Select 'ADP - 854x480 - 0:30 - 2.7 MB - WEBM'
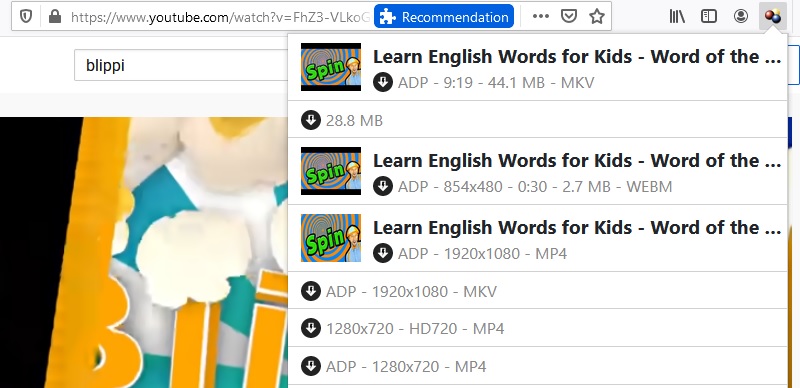Screen dimensions: 800x388 pyautogui.click(x=535, y=187)
